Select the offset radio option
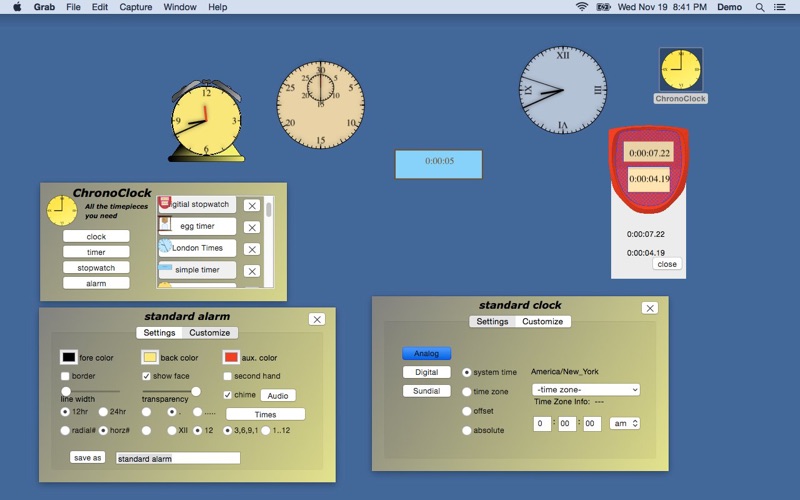 pyautogui.click(x=466, y=411)
